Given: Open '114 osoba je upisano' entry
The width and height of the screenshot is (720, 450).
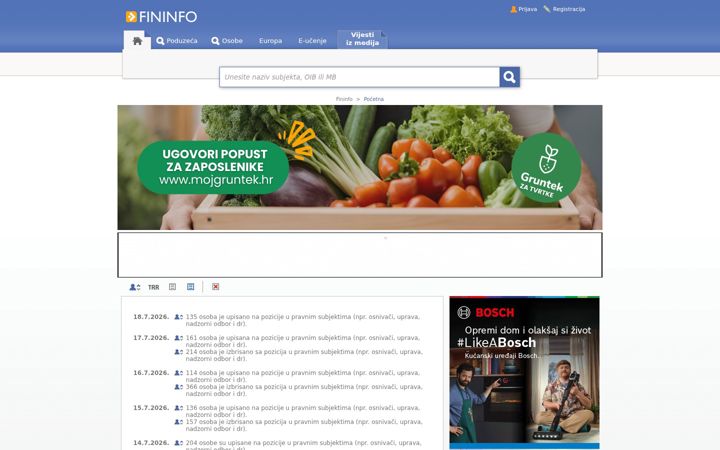Looking at the screenshot, I should 303,376.
